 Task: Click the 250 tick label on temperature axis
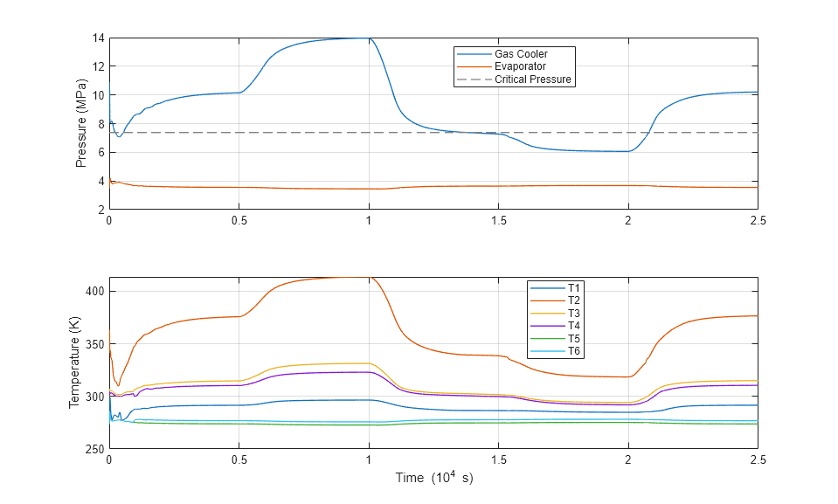coord(95,449)
